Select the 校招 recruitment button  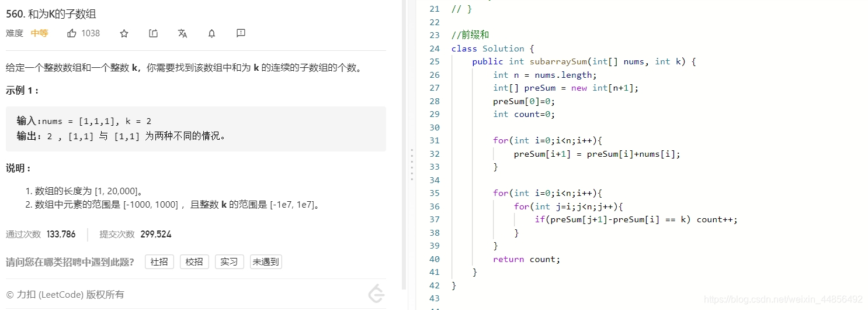(x=195, y=262)
